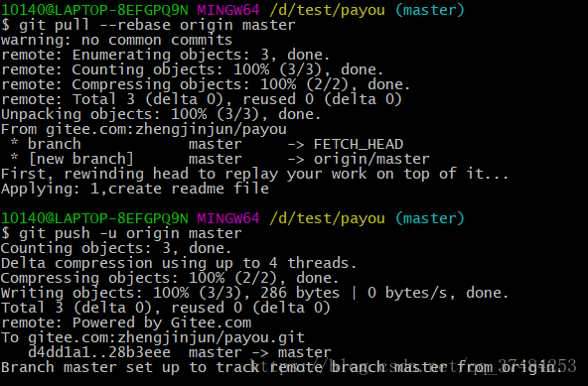Click the 'origin/master' text
This screenshot has width=588, height=386.
(x=371, y=159)
